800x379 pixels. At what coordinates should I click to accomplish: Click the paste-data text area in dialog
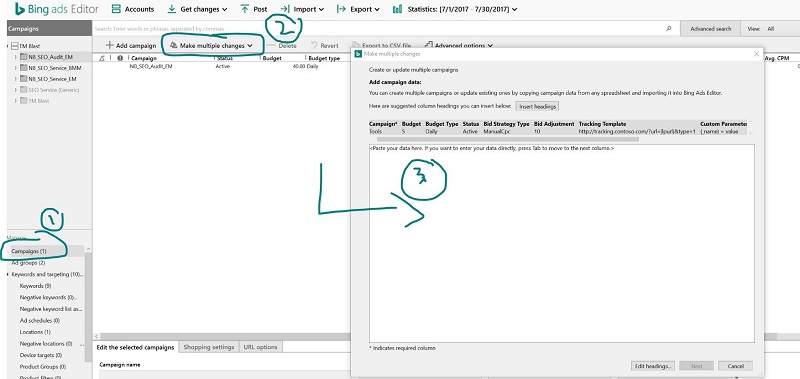coord(562,243)
